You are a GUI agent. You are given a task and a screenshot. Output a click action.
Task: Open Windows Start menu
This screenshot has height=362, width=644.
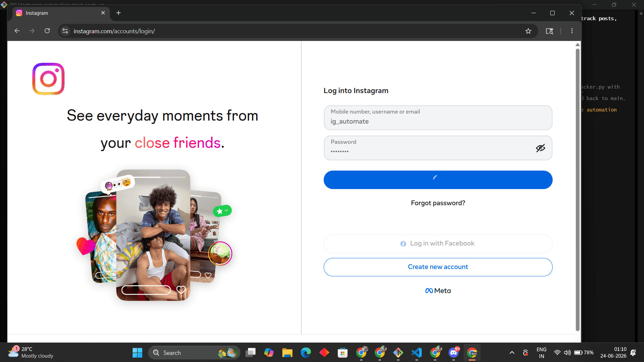click(x=137, y=353)
